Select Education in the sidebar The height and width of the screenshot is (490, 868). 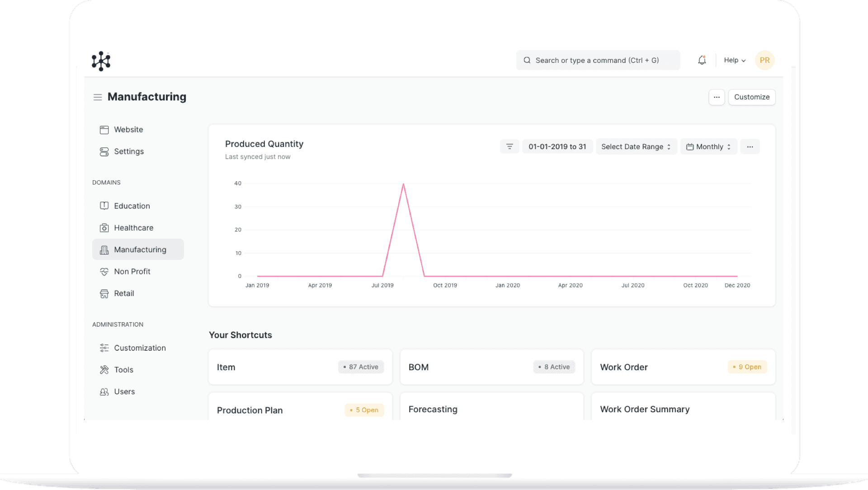tap(132, 206)
